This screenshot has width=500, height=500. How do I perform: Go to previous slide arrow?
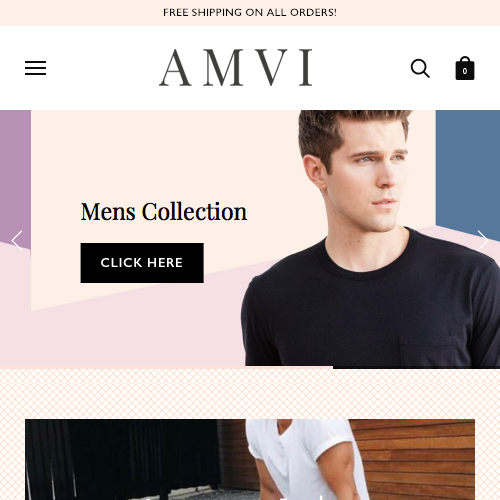click(x=17, y=240)
